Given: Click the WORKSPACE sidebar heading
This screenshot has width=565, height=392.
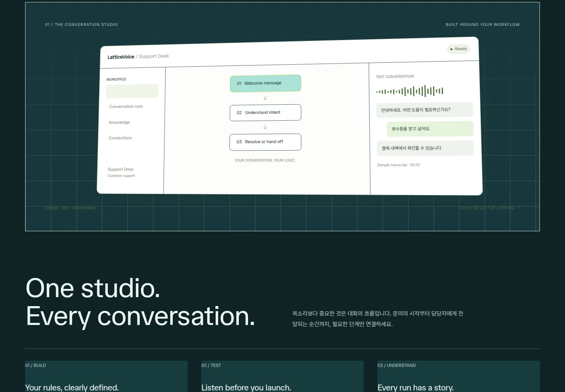Looking at the screenshot, I should [x=116, y=79].
